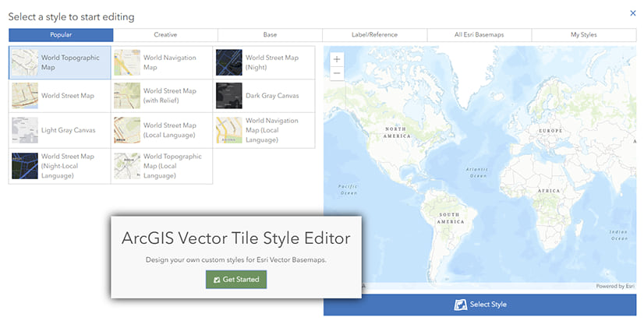Open the Creative tab
Image resolution: width=644 pixels, height=328 pixels.
click(165, 35)
